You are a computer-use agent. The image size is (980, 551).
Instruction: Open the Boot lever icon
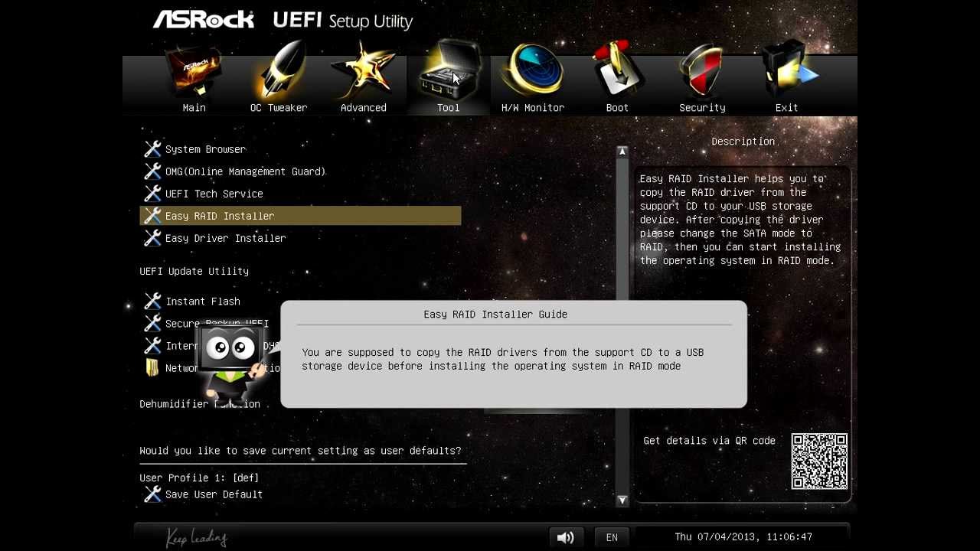pos(617,71)
